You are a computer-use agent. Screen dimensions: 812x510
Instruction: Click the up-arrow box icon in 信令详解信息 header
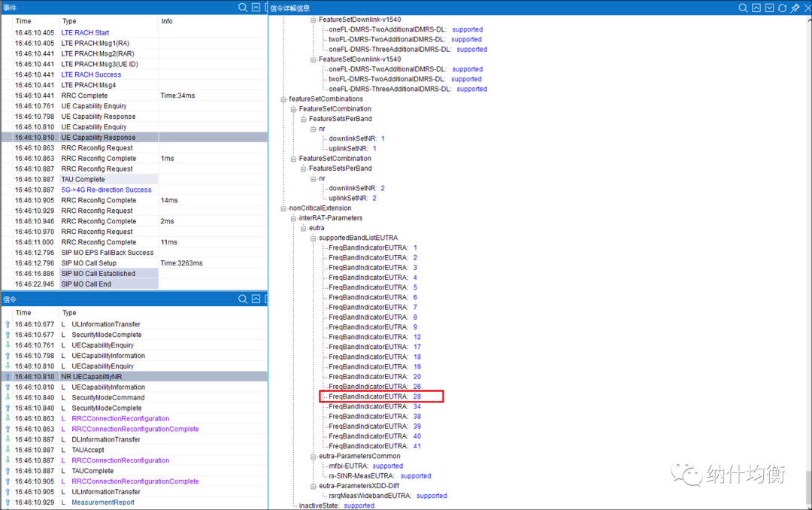[756, 8]
